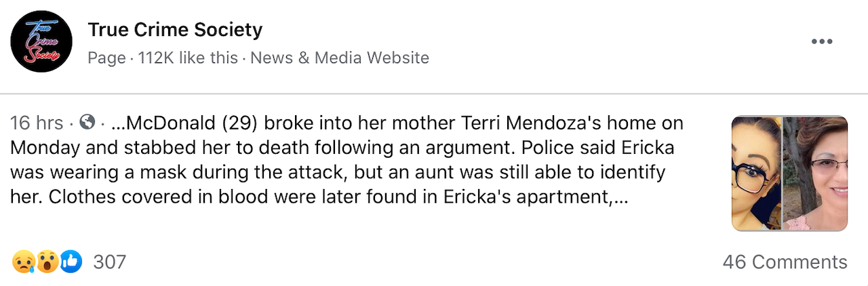This screenshot has height=286, width=868.
Task: Click the globe public visibility icon
Action: pos(87,123)
